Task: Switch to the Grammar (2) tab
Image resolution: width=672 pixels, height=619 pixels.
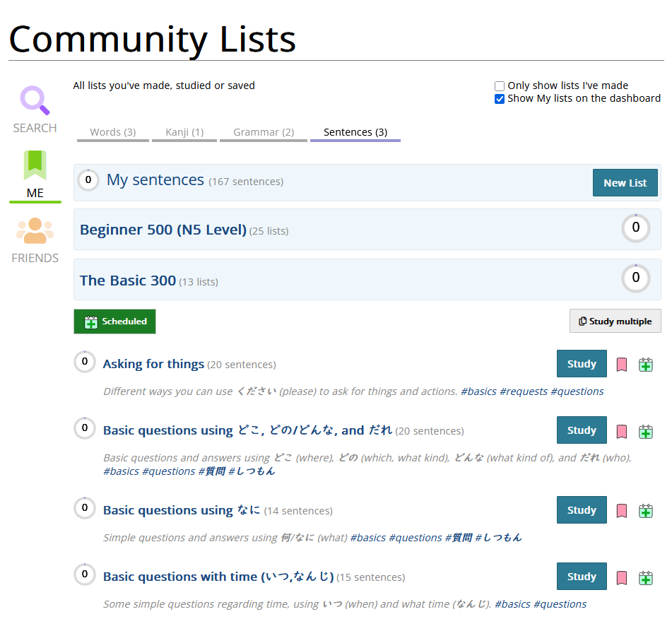Action: 264,132
